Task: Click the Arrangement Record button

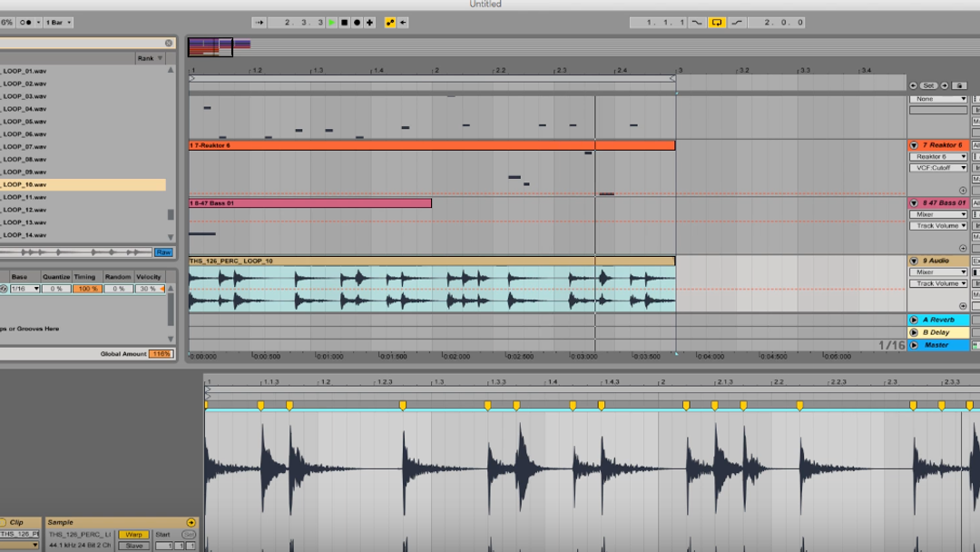Action: pyautogui.click(x=358, y=23)
